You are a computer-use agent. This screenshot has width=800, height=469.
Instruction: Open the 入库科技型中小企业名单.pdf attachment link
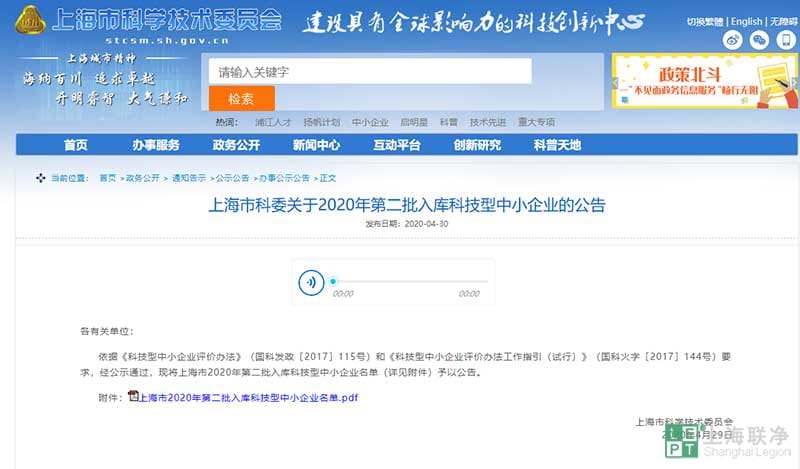click(x=248, y=398)
